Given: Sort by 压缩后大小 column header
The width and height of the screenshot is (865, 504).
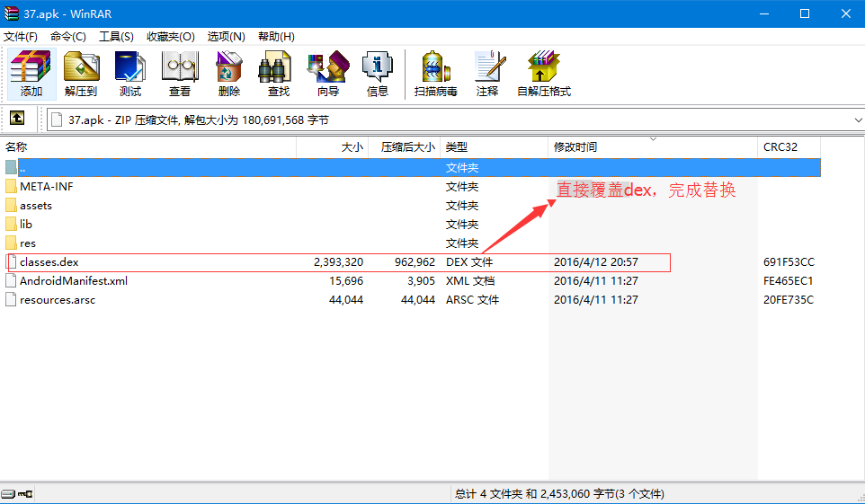Looking at the screenshot, I should click(404, 146).
